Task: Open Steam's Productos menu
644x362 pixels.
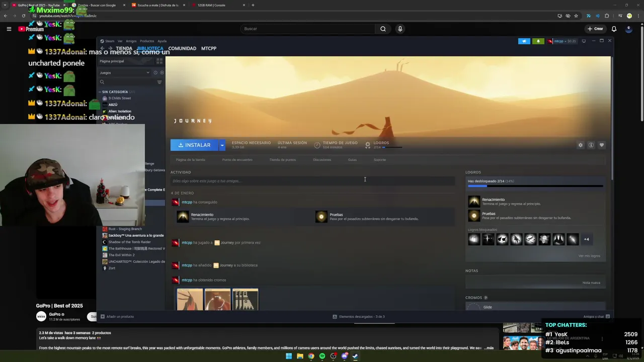Action: coord(147,41)
